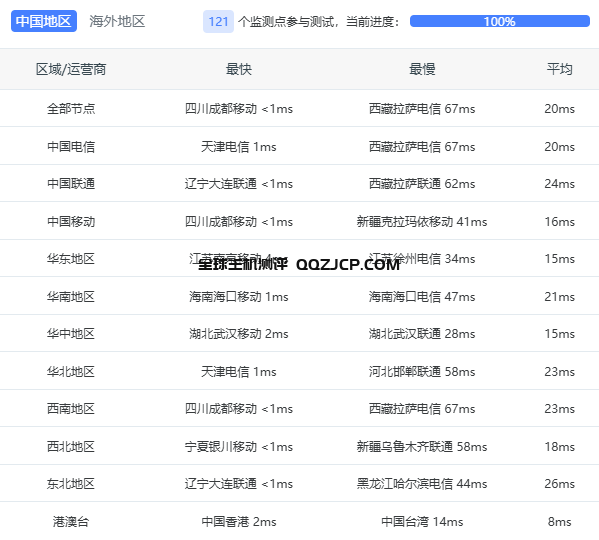This screenshot has width=599, height=540.
Task: Click 新疆克拉玛依移动 41ms cell
Action: [x=422, y=221]
